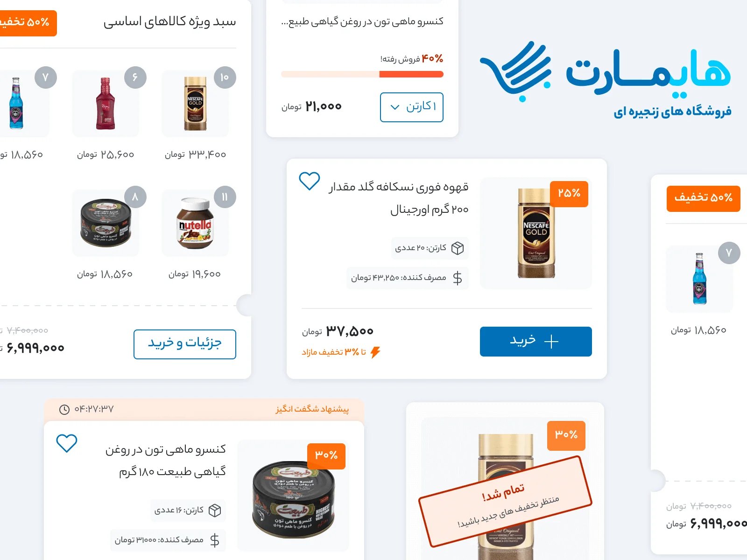Click the 25% discount badge on Nescafe
This screenshot has width=747, height=560.
point(569,194)
